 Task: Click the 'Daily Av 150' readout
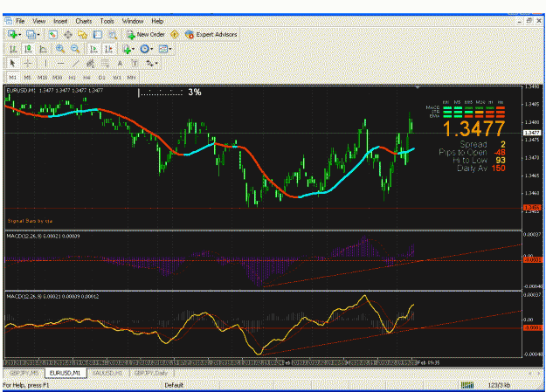coord(480,168)
